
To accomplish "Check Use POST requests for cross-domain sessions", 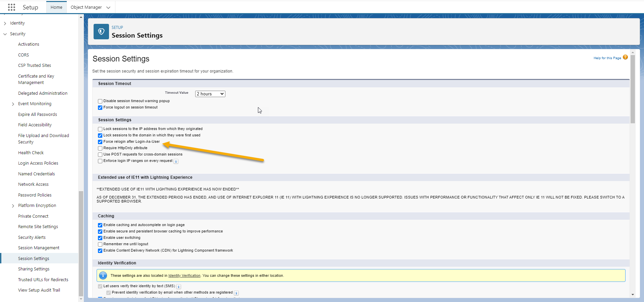I will 100,155.
